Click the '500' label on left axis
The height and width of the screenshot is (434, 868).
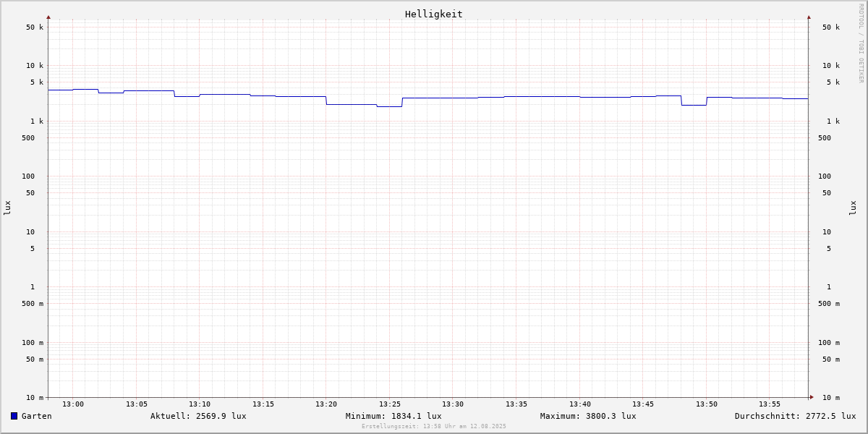[x=28, y=138]
